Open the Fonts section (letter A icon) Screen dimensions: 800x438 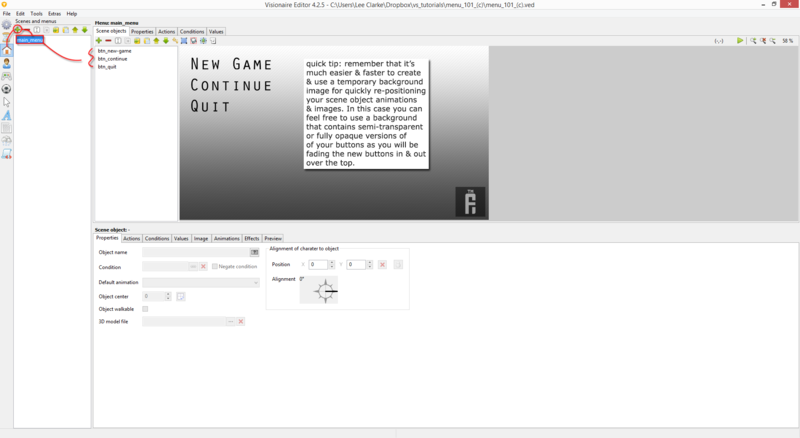[7, 115]
